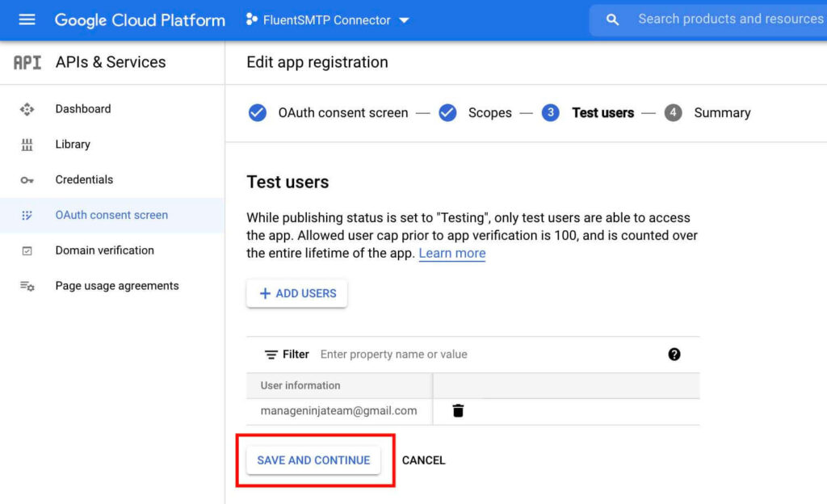Click Save and Continue
Viewport: 827px width, 504px height.
click(x=313, y=460)
